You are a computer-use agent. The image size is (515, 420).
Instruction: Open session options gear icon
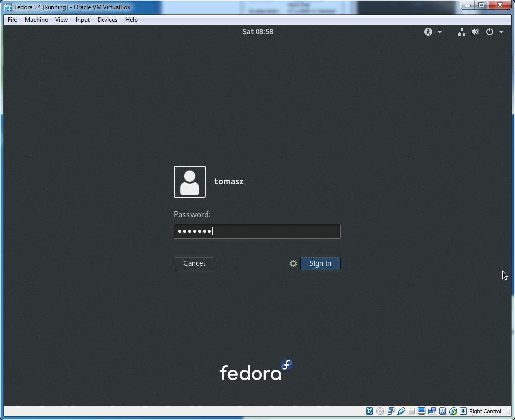[293, 263]
